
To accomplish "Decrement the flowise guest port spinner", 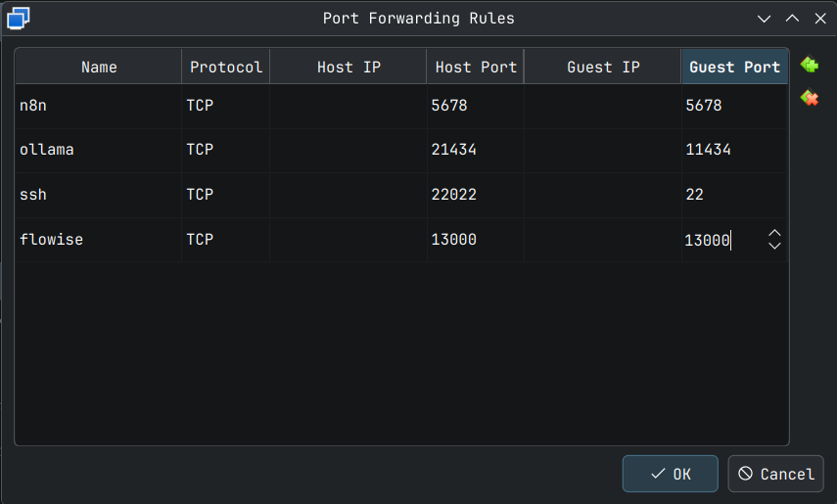I will (774, 246).
